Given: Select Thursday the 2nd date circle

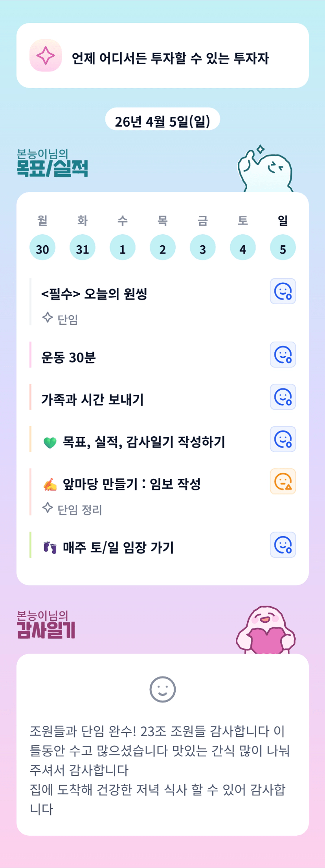Looking at the screenshot, I should click(163, 248).
